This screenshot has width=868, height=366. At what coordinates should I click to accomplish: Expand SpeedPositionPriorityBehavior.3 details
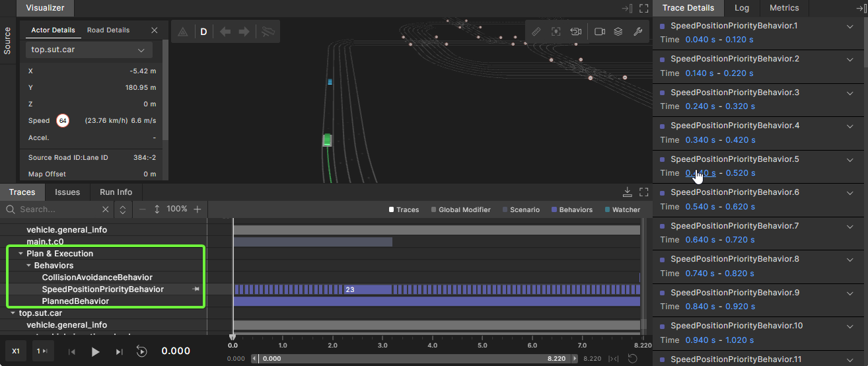(x=850, y=92)
